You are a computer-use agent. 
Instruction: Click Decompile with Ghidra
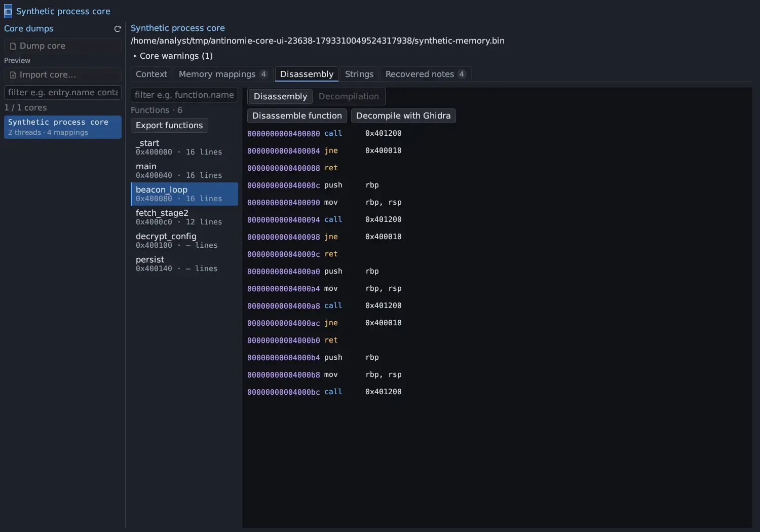[403, 116]
